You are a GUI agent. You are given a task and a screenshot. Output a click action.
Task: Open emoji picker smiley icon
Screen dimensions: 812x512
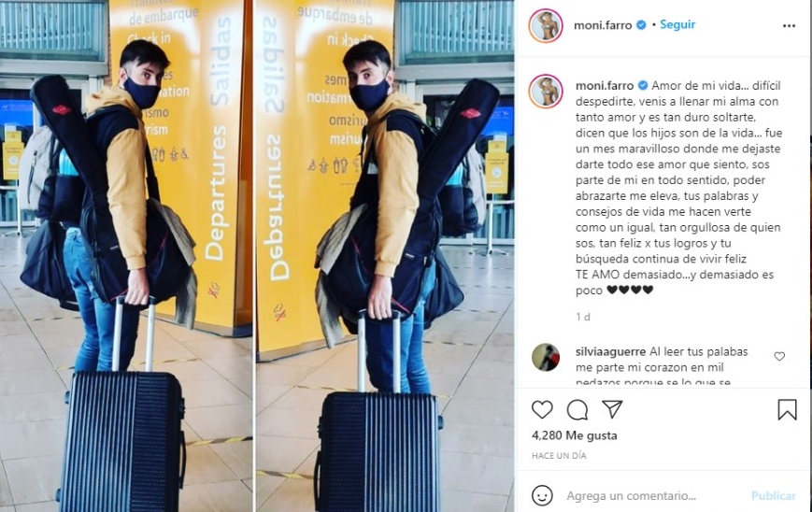[x=542, y=495]
